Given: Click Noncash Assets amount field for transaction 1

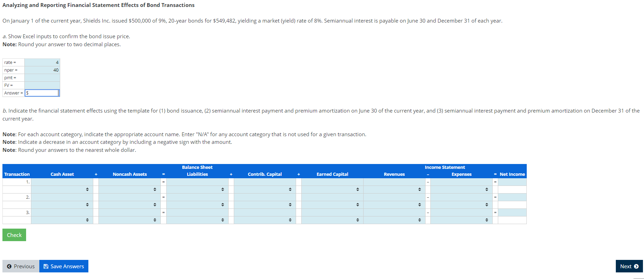Looking at the screenshot, I should 129,182.
